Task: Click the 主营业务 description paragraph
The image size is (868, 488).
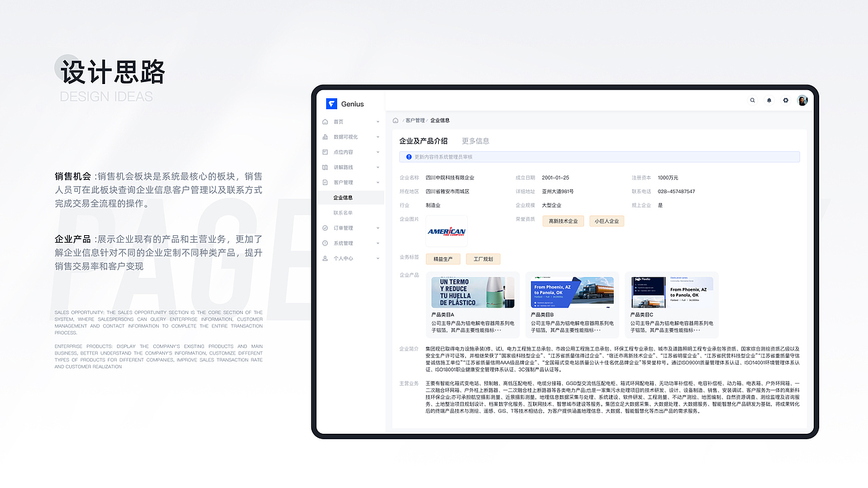Action: click(x=613, y=397)
